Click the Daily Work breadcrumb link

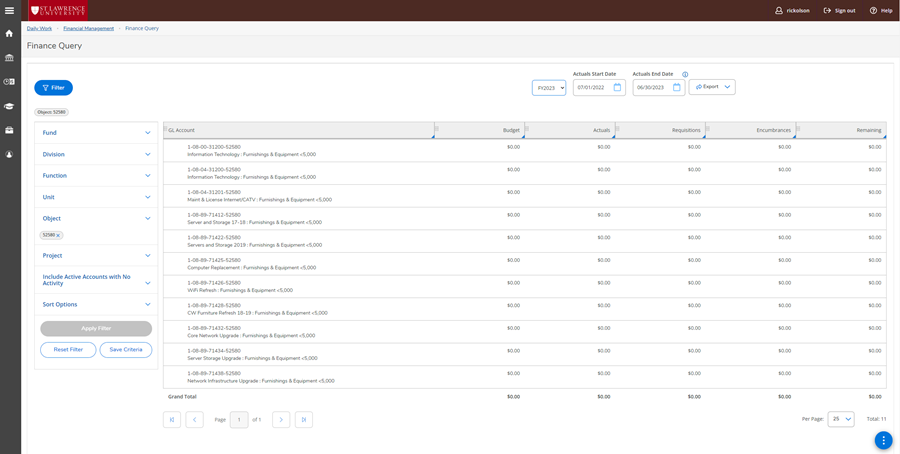click(x=39, y=29)
